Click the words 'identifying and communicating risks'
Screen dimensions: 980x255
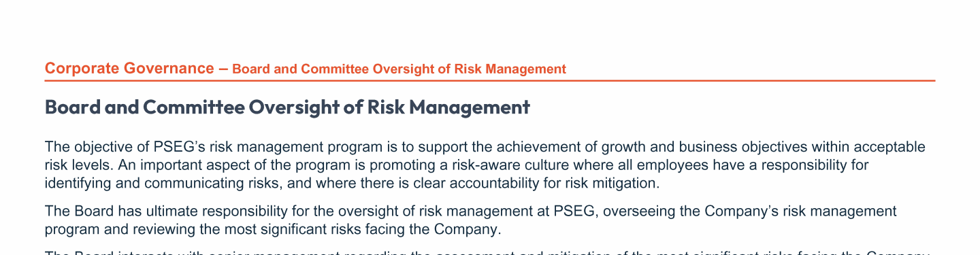pos(145,182)
